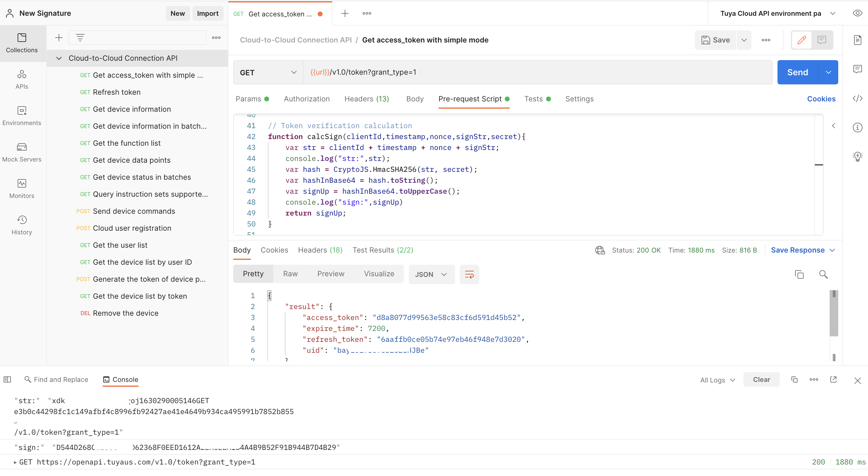Open console three-dot options menu
Viewport: 868px width, 476px height.
click(814, 380)
